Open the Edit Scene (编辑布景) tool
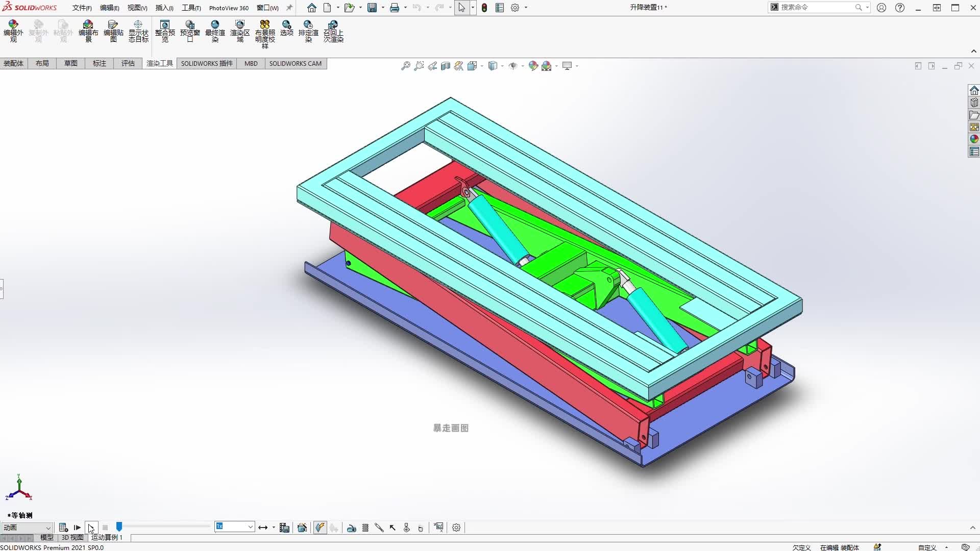The image size is (980, 551). [88, 31]
